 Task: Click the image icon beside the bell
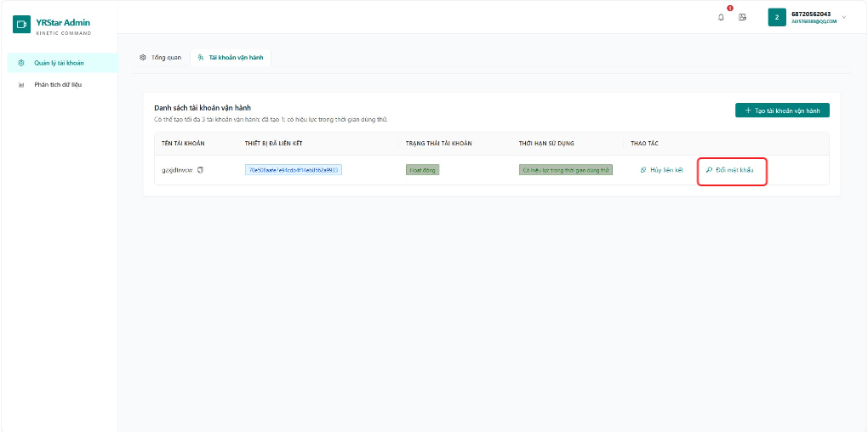pyautogui.click(x=743, y=17)
